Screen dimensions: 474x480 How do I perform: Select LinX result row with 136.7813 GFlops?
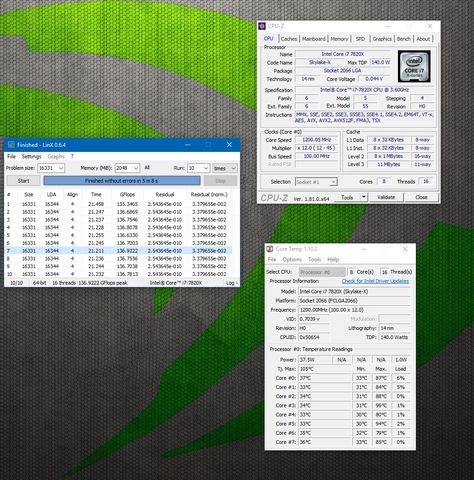tap(118, 274)
